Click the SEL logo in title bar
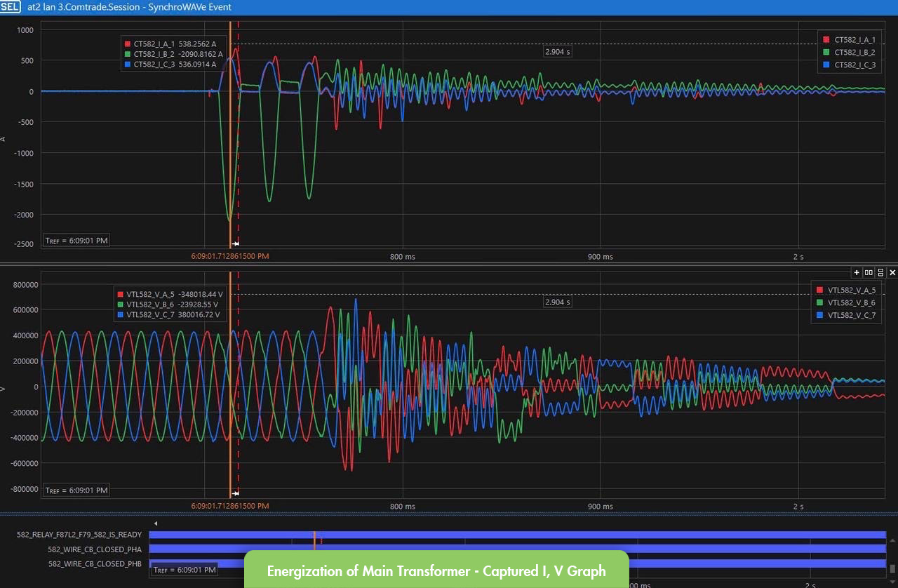 tap(11, 7)
